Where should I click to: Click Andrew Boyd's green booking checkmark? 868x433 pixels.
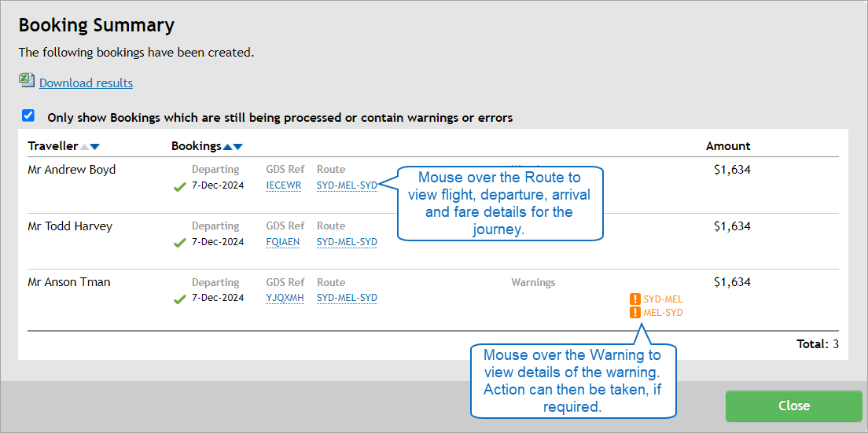coord(180,187)
